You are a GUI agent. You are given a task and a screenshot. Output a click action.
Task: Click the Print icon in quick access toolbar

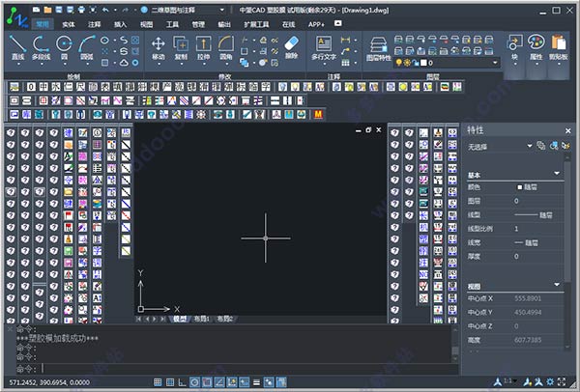point(81,10)
